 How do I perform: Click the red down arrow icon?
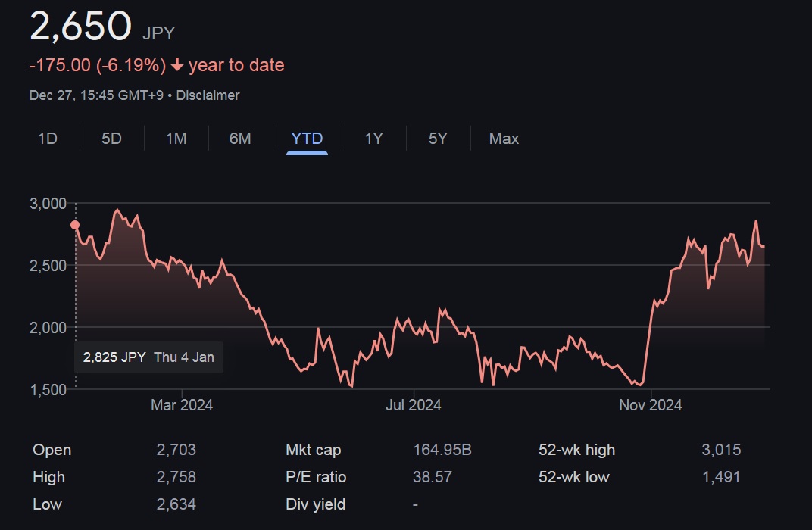[x=177, y=66]
